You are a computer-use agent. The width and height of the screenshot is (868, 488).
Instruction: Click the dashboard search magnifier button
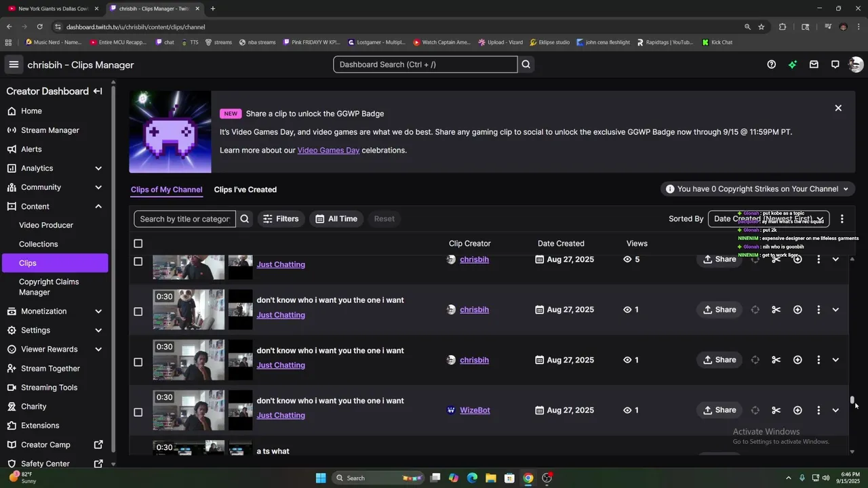point(526,64)
